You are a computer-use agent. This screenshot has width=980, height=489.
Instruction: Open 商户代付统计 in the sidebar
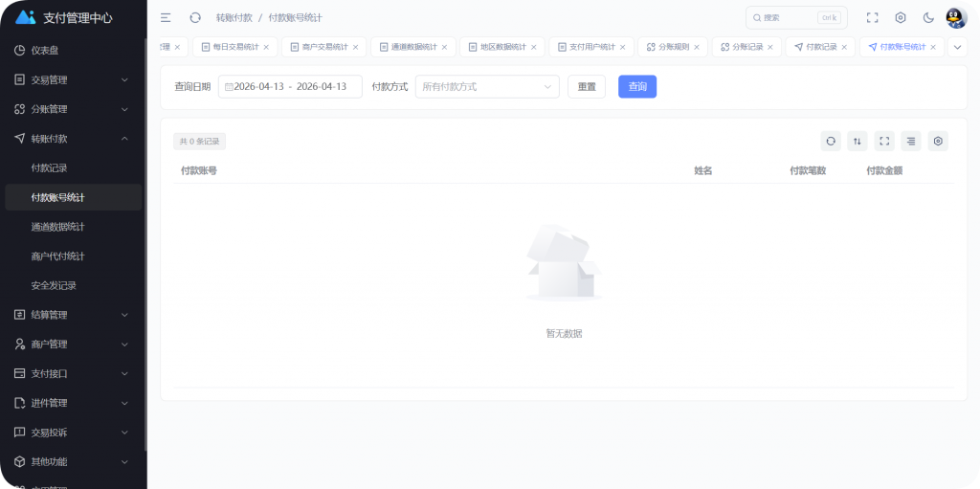[73, 256]
